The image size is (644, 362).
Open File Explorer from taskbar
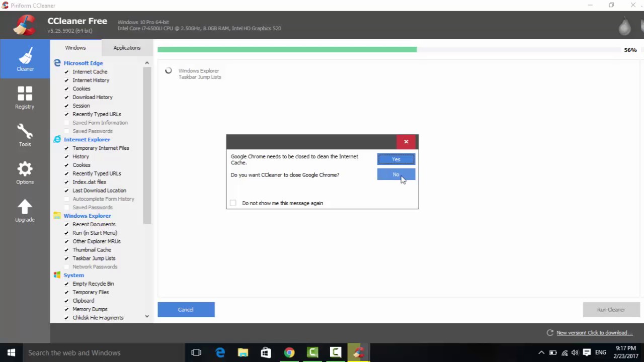tap(243, 352)
